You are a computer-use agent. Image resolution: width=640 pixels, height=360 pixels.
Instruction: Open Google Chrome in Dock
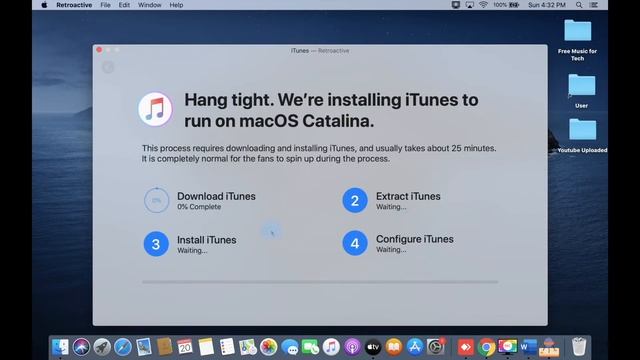[487, 347]
